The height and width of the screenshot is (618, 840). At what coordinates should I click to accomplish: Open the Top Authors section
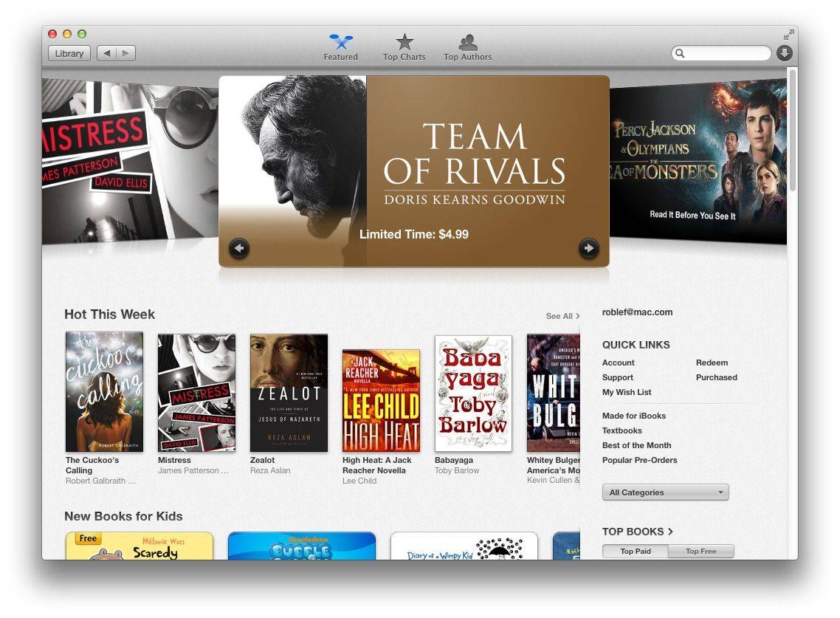tap(467, 47)
